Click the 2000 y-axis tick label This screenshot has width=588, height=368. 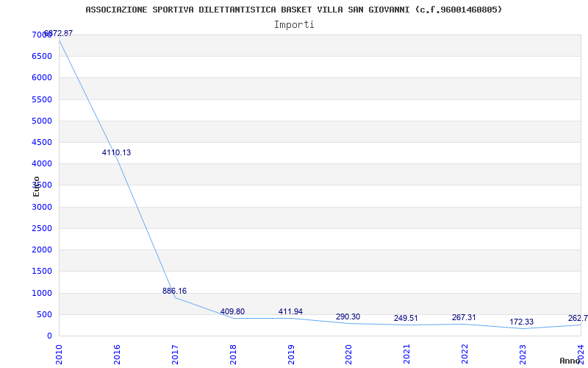click(x=42, y=250)
